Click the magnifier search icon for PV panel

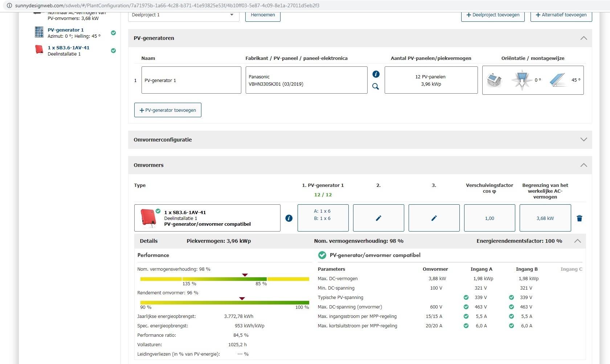(376, 86)
